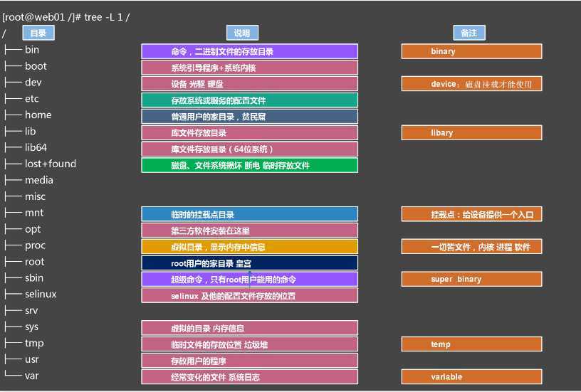Select the 'lost+found' directory row
The height and width of the screenshot is (392, 581).
pyautogui.click(x=41, y=164)
